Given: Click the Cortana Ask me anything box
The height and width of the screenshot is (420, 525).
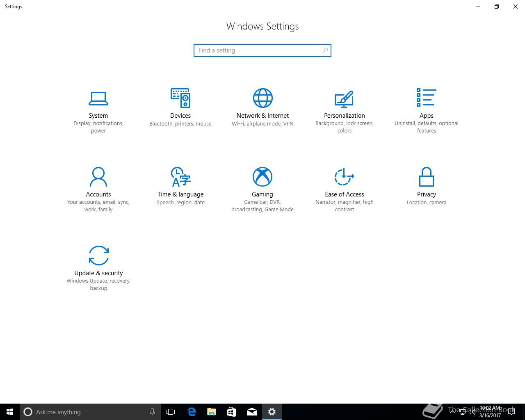Looking at the screenshot, I should (x=90, y=412).
